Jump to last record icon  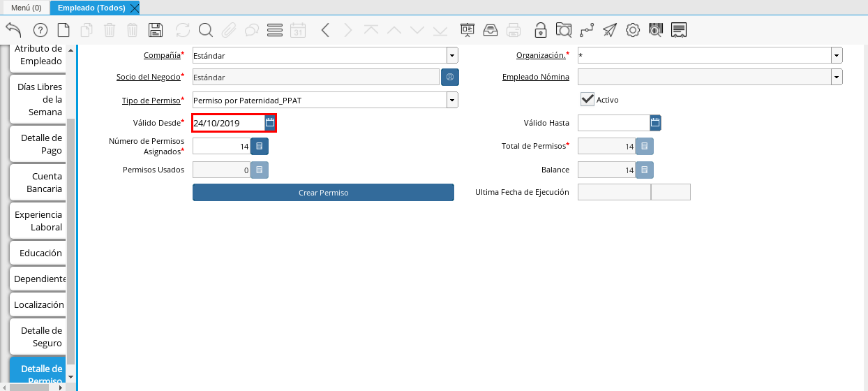tap(440, 30)
